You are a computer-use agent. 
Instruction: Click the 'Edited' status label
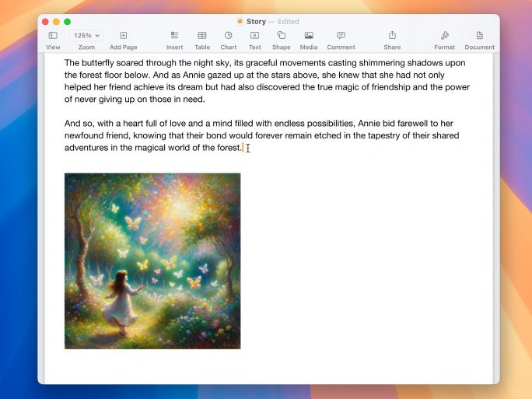tap(289, 22)
